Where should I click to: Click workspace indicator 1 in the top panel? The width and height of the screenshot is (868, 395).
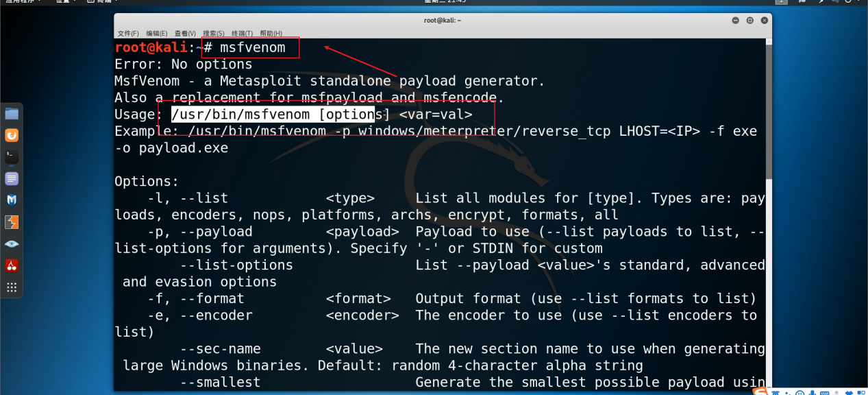pyautogui.click(x=780, y=2)
